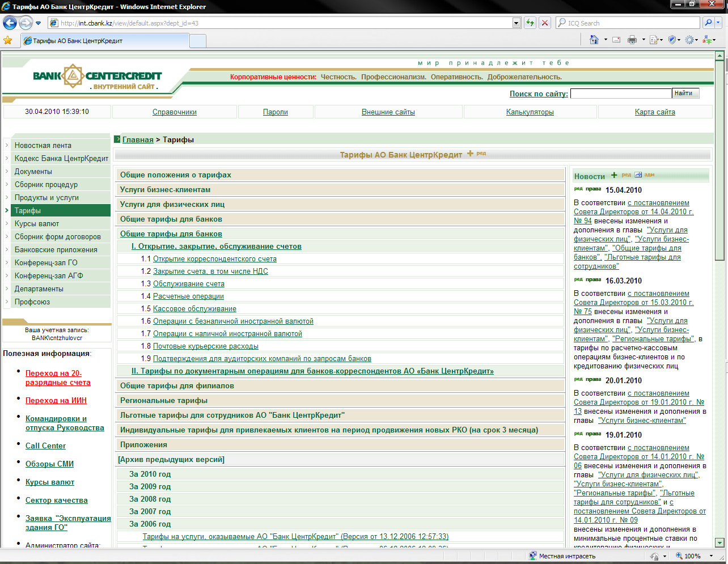Viewport: 728px width, 564px height.
Task: Open the Внешние сайты top menu link
Action: [388, 112]
